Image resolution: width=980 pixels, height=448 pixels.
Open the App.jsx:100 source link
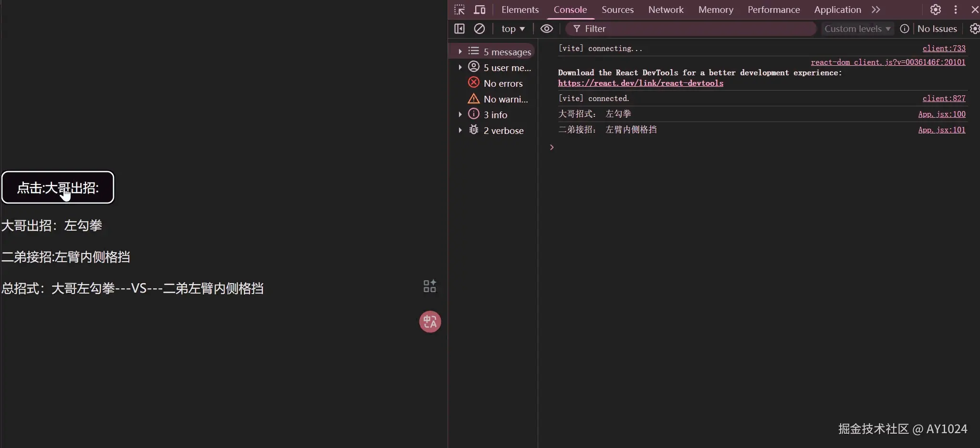(942, 114)
